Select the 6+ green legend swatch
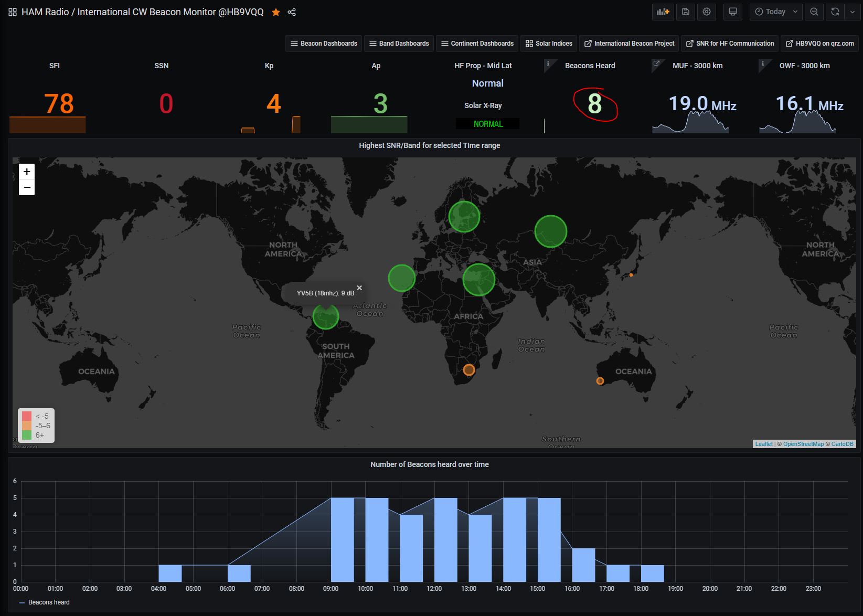 point(27,435)
